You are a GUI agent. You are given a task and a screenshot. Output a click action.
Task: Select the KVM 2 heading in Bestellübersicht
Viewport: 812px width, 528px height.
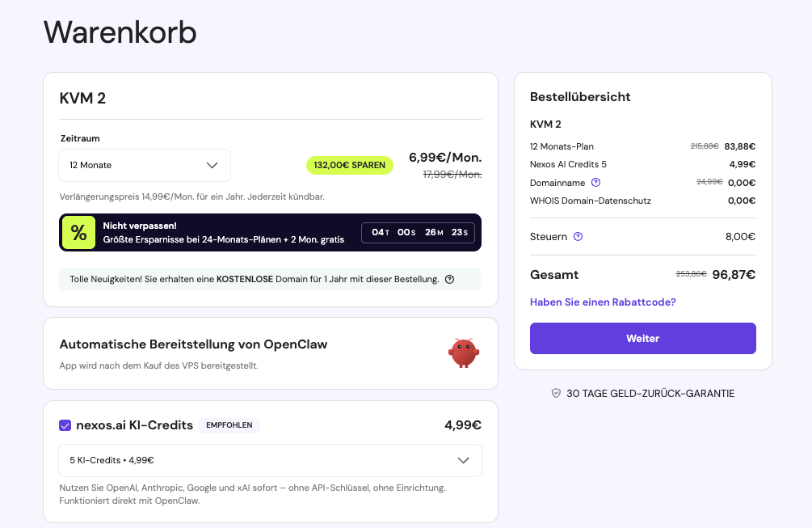[x=545, y=124]
